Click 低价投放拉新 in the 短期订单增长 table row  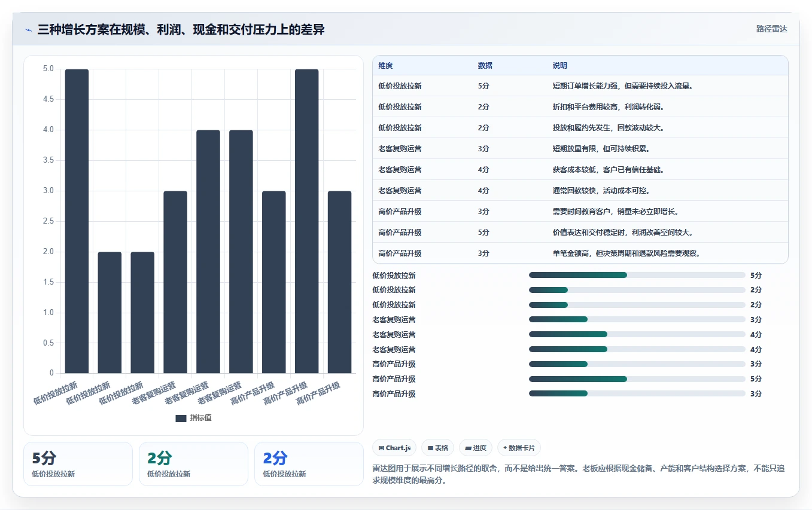(x=400, y=86)
